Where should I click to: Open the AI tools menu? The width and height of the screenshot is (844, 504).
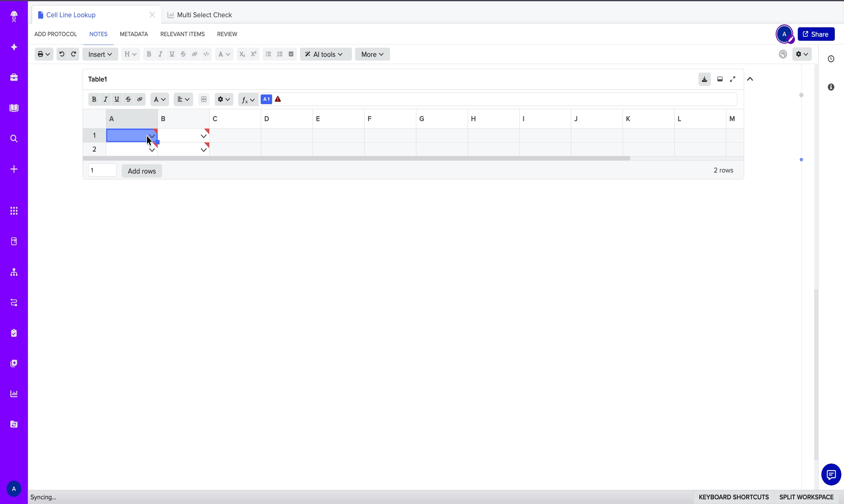[325, 54]
